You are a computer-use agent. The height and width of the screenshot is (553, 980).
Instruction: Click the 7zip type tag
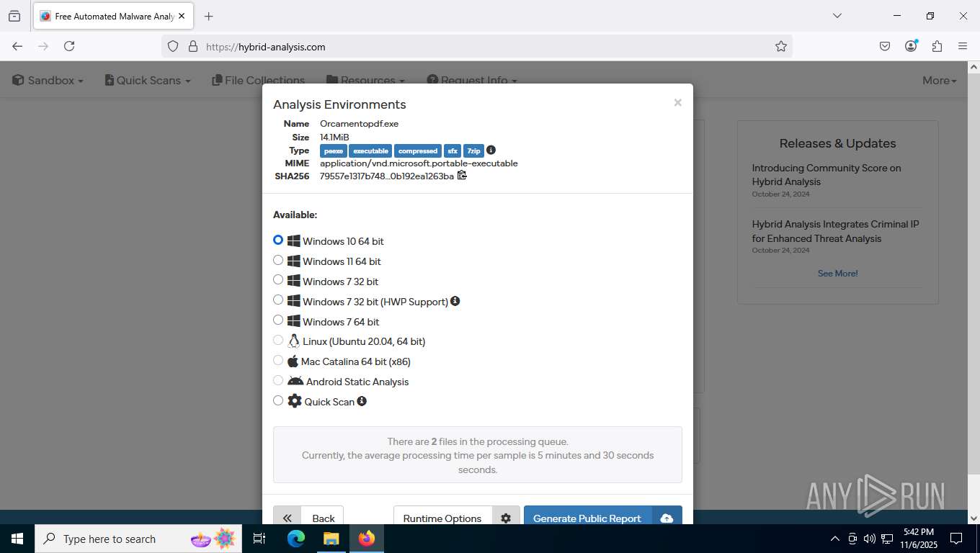coord(473,150)
